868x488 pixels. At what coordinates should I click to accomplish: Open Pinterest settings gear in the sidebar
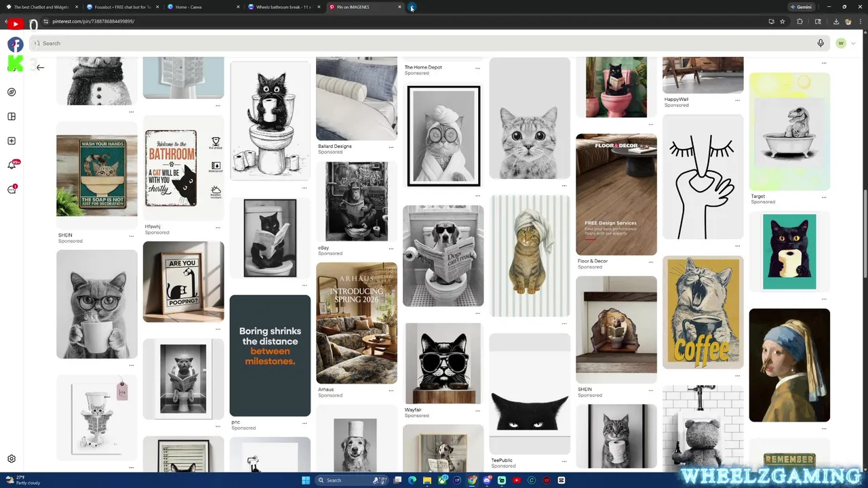pyautogui.click(x=12, y=459)
